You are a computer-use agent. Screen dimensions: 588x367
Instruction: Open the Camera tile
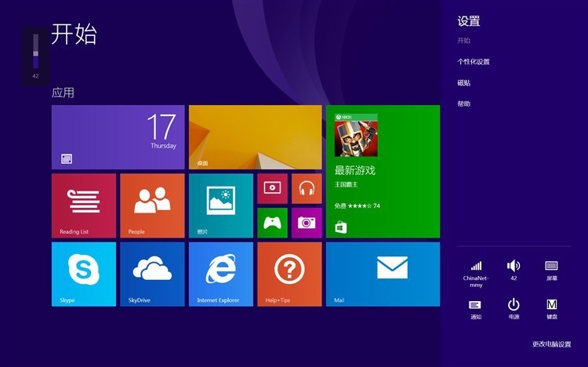click(x=307, y=223)
